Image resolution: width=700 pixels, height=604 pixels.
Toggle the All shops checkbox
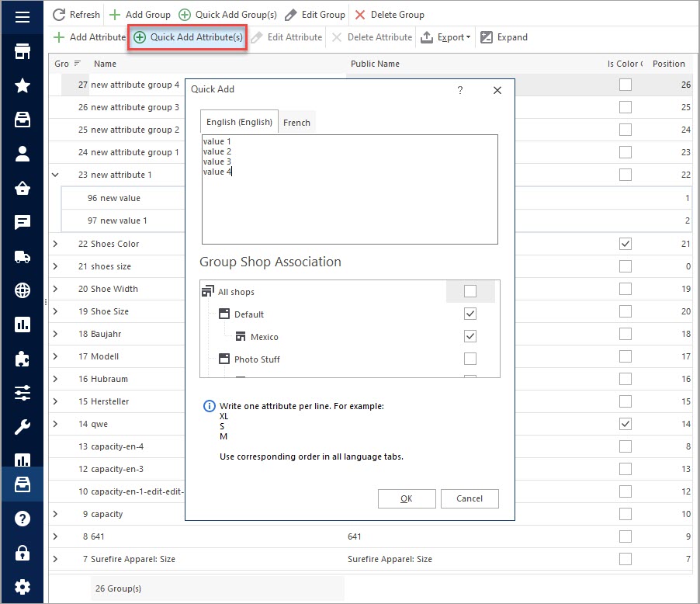(470, 292)
